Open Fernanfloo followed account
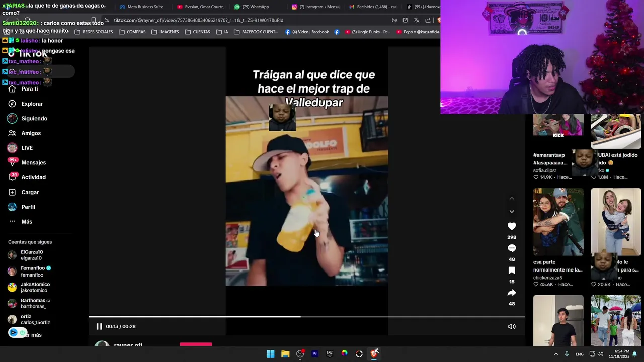 29,271
